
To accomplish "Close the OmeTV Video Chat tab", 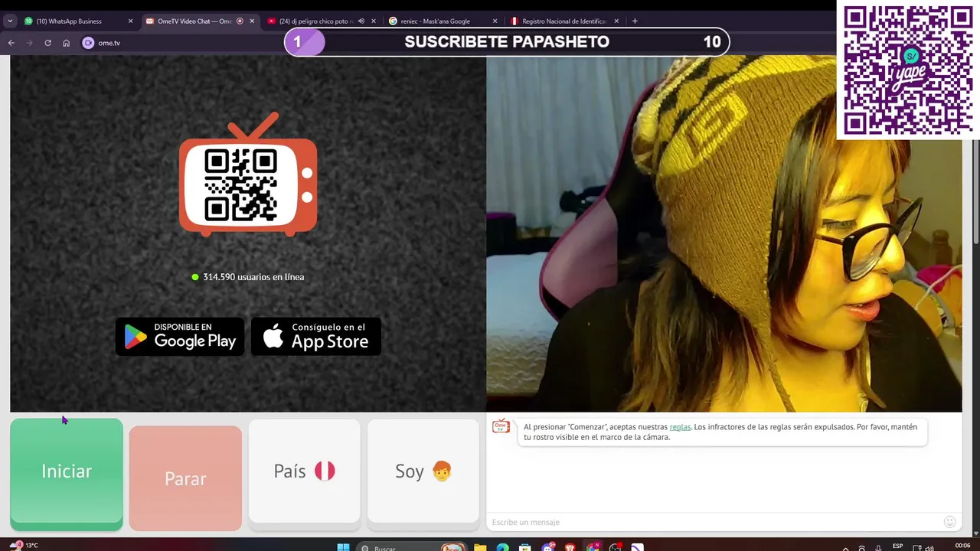I will [x=252, y=21].
